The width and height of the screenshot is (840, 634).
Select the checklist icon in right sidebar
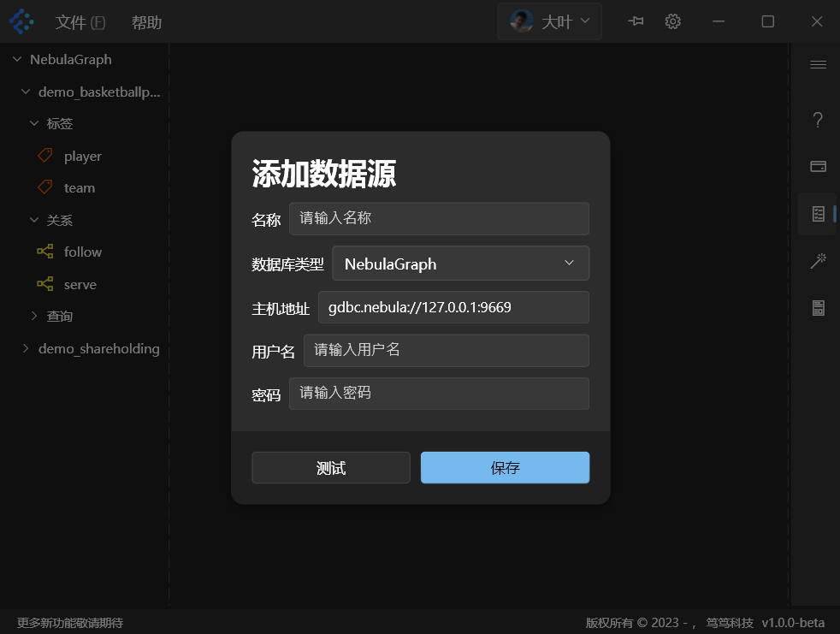(x=818, y=214)
